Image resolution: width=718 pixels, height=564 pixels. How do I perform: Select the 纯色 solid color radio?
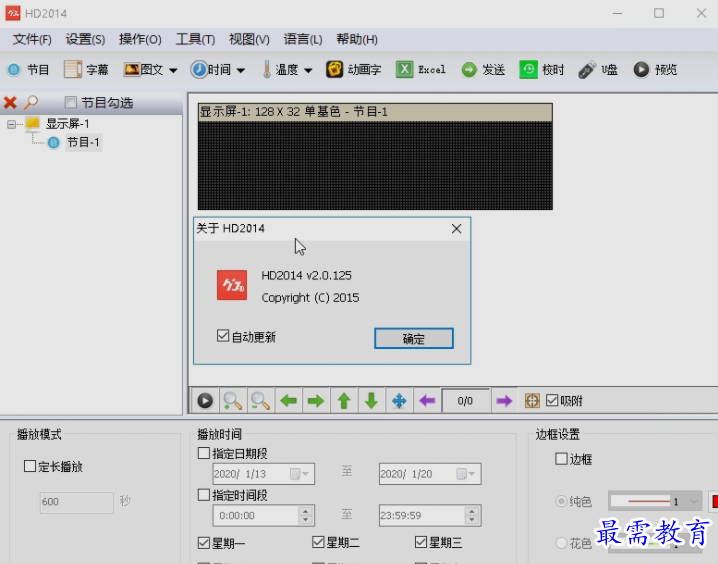(560, 501)
